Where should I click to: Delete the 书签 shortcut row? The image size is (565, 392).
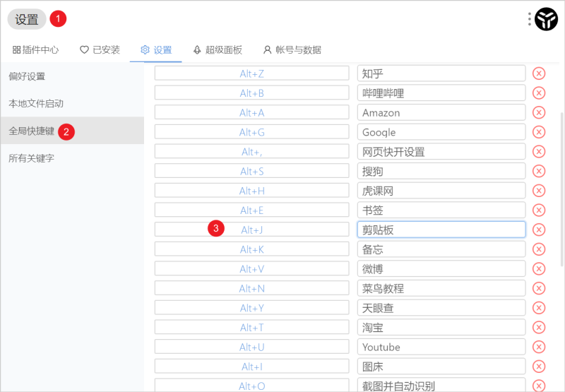(539, 210)
